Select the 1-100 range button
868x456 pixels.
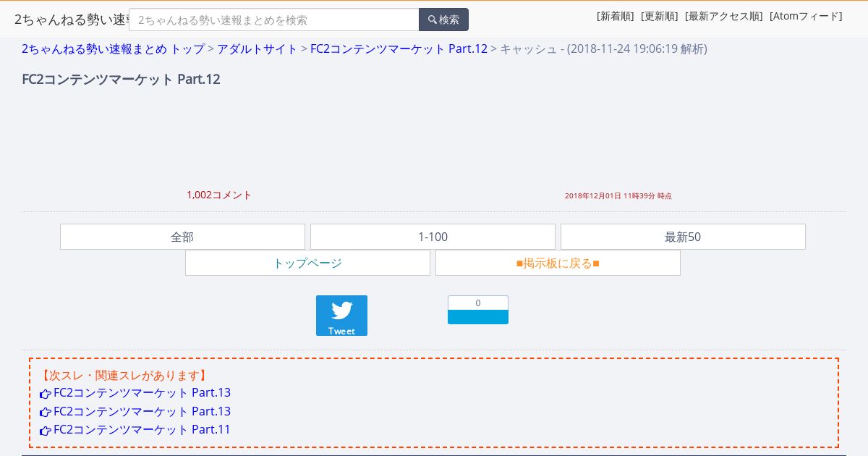coord(433,237)
